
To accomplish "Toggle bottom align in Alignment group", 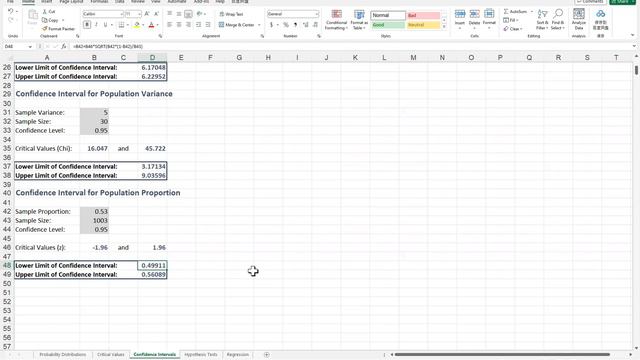I will coord(188,14).
